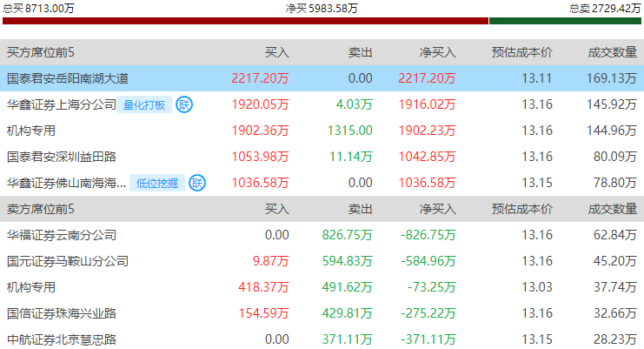644x349 pixels.
Task: Click 国信证券珠海兴业路 seat name
Action: click(62, 313)
